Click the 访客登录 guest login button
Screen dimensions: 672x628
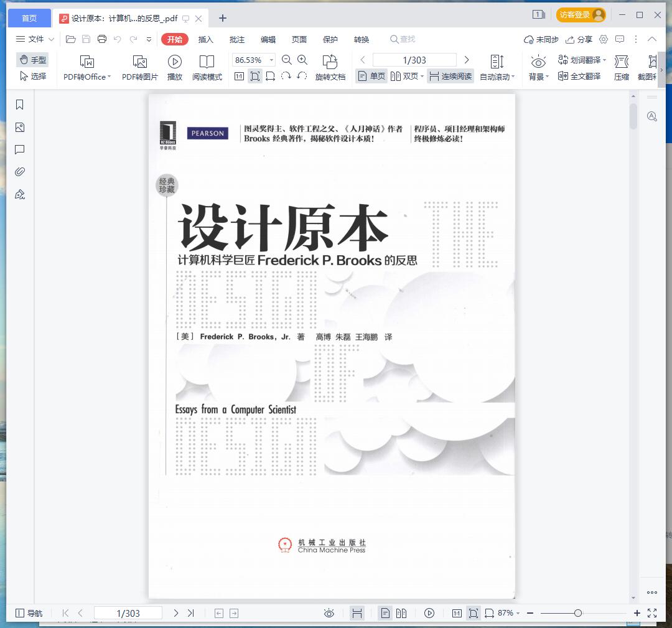pyautogui.click(x=581, y=14)
